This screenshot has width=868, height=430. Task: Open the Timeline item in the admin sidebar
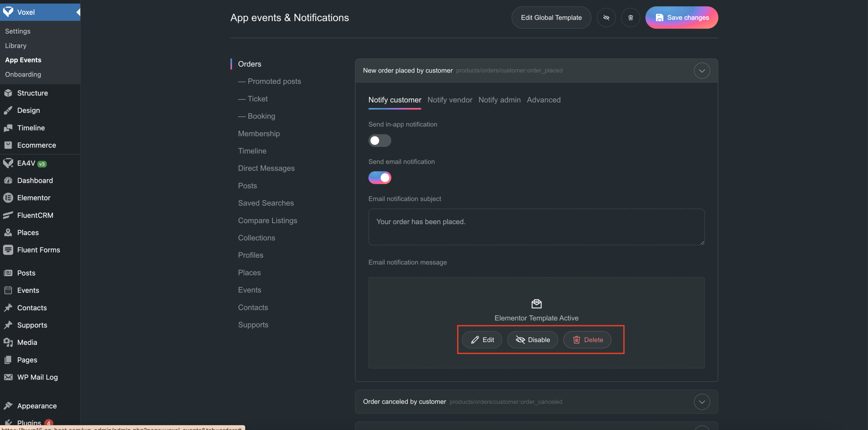31,128
